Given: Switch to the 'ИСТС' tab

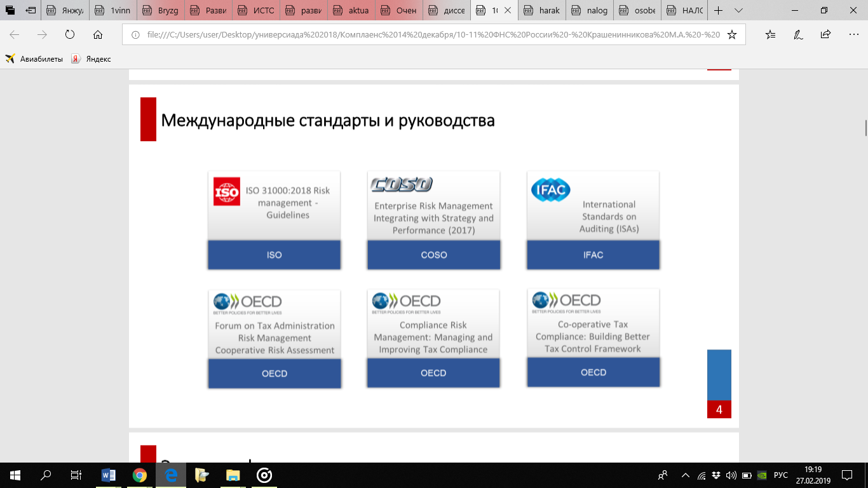Looking at the screenshot, I should pos(256,11).
